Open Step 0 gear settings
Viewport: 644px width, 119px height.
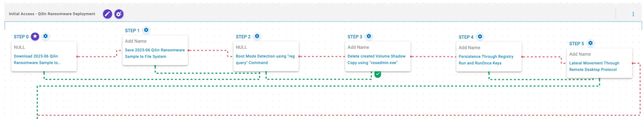(x=46, y=36)
